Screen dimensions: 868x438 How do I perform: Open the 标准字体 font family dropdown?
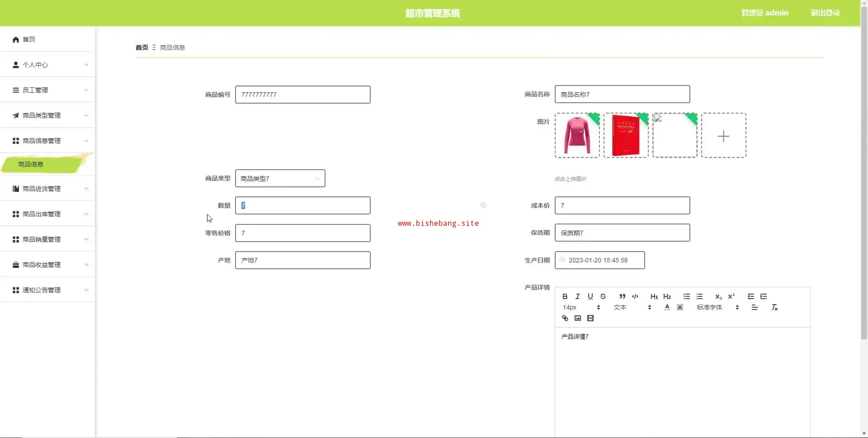point(717,307)
